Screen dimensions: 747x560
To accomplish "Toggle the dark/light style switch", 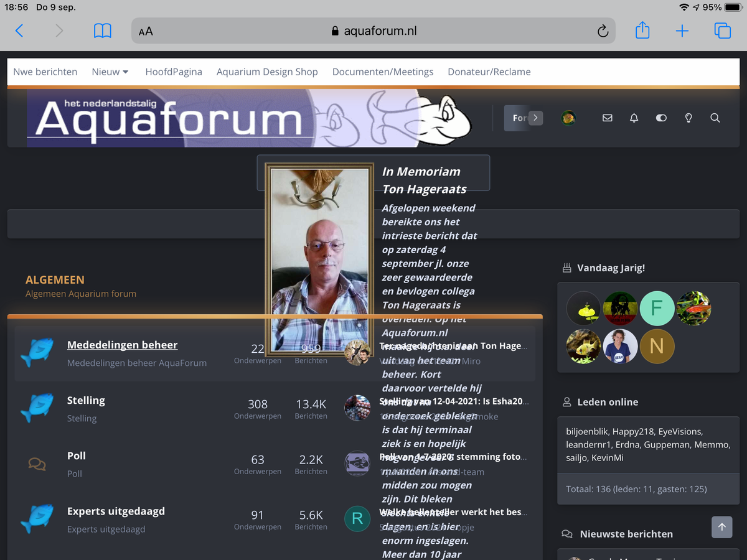I will [661, 118].
